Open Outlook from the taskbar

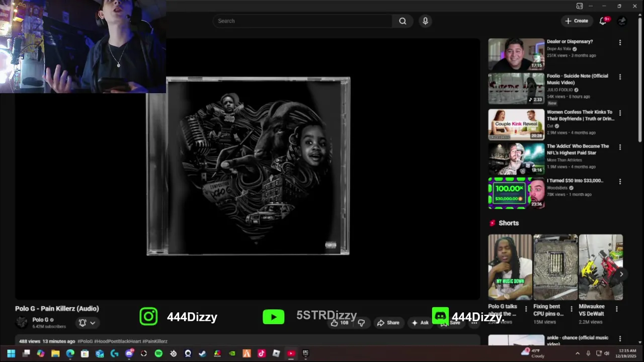point(100,353)
